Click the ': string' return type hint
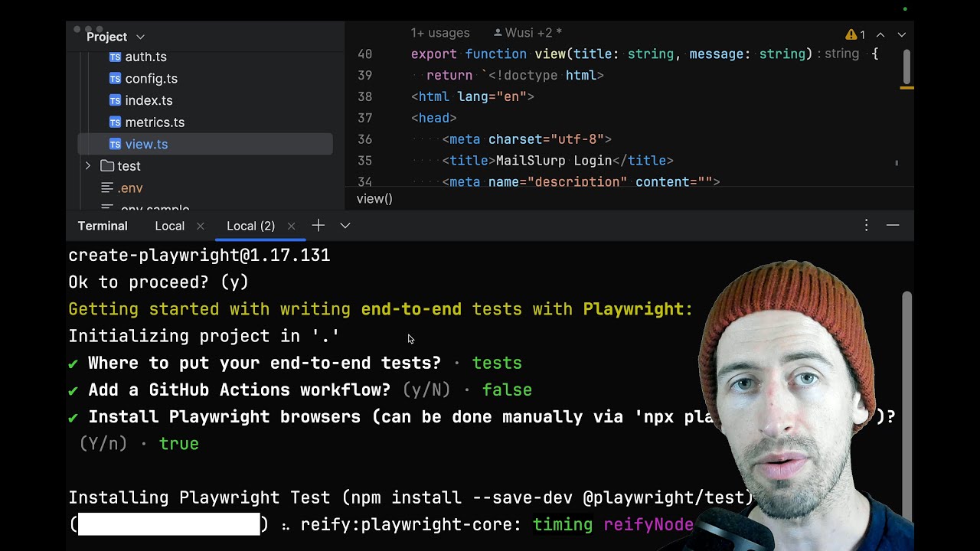Screen dimensions: 980x551 coord(839,54)
